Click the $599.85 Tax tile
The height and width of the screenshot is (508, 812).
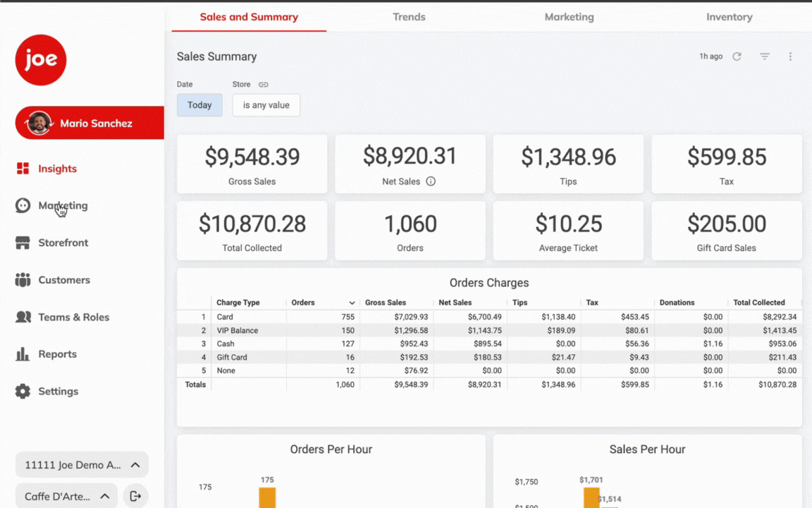click(727, 164)
